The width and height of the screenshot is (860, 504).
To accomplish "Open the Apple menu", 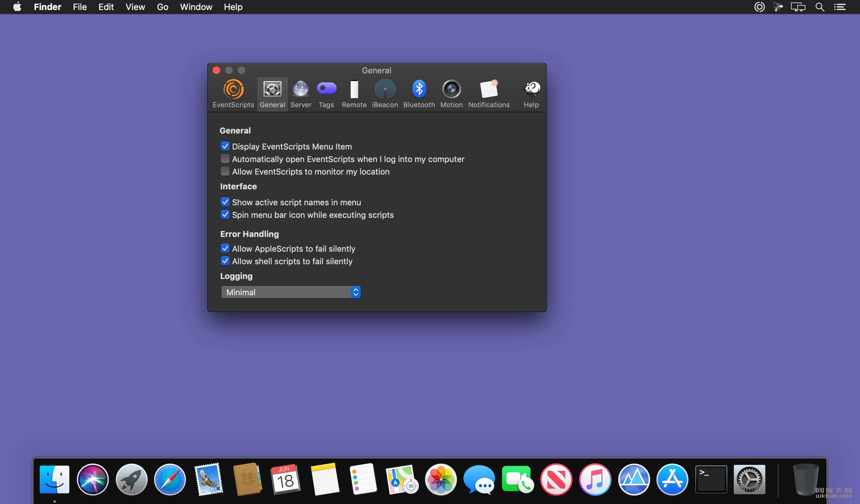I will coord(17,7).
